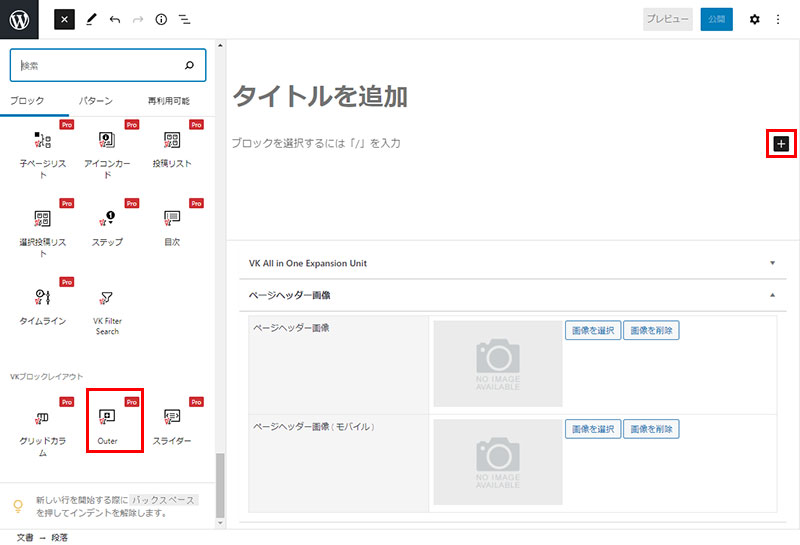
Task: Open the settings gear panel
Action: click(754, 19)
